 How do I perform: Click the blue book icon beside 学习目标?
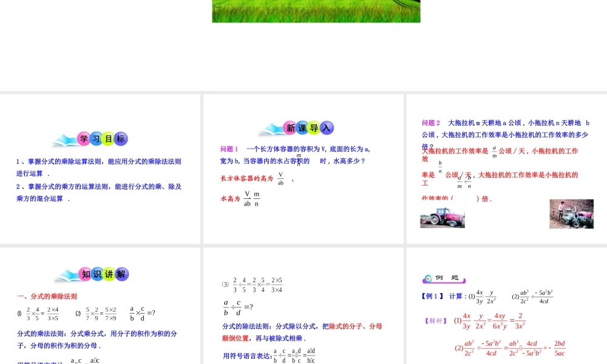[x=66, y=138]
